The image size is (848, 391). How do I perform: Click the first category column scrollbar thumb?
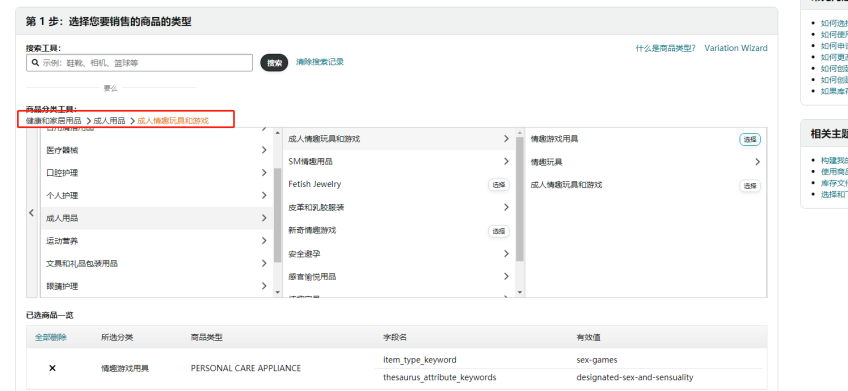coord(277,215)
